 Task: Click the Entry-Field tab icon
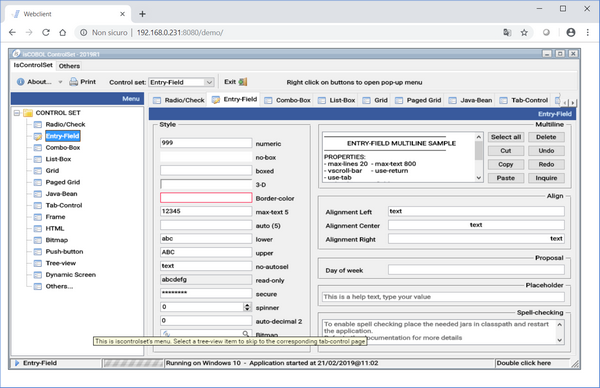(x=216, y=100)
